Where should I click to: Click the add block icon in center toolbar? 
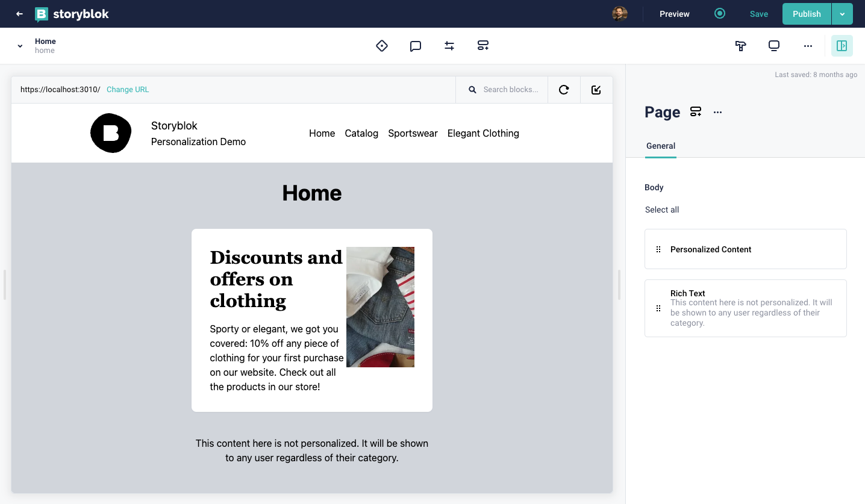483,46
